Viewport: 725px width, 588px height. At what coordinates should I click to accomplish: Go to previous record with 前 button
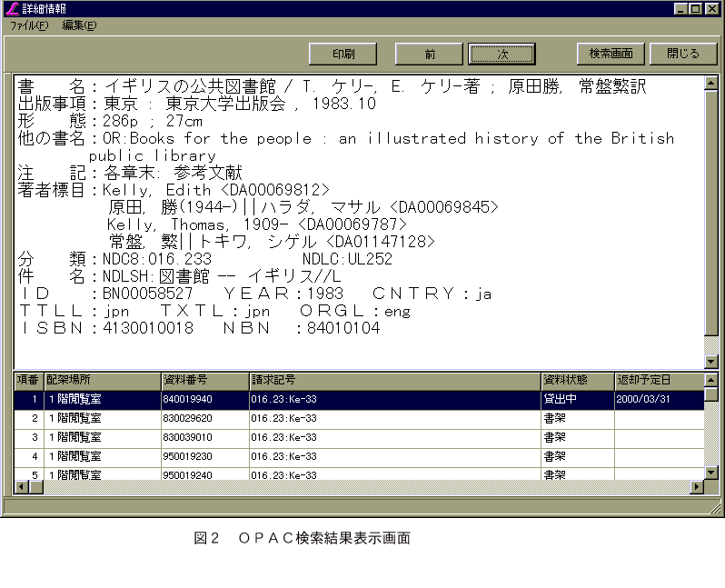click(429, 55)
